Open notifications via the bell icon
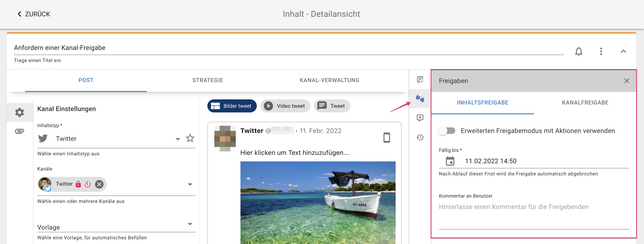This screenshot has width=644, height=244. pyautogui.click(x=579, y=51)
